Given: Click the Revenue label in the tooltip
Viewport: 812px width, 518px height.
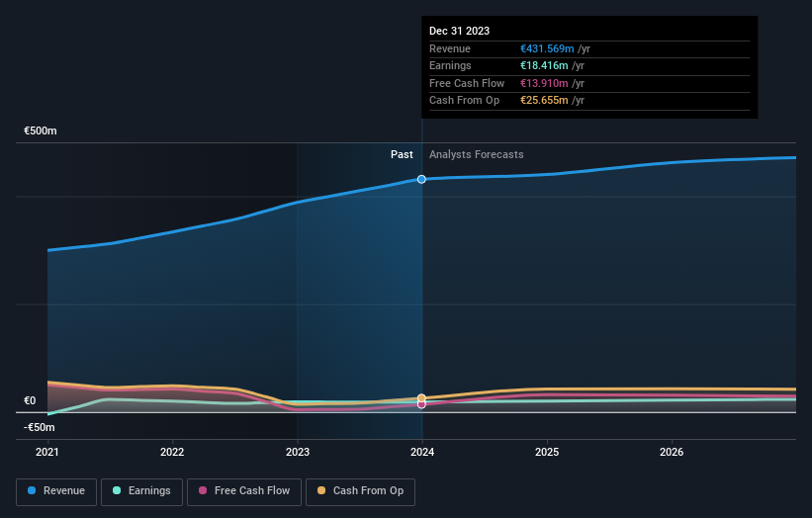Looking at the screenshot, I should click(x=449, y=48).
